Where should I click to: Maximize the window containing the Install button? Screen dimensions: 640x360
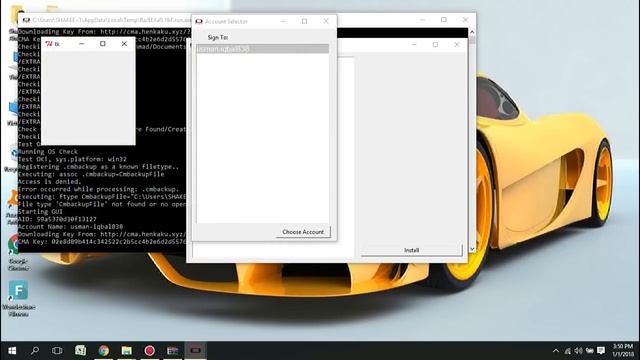point(435,44)
